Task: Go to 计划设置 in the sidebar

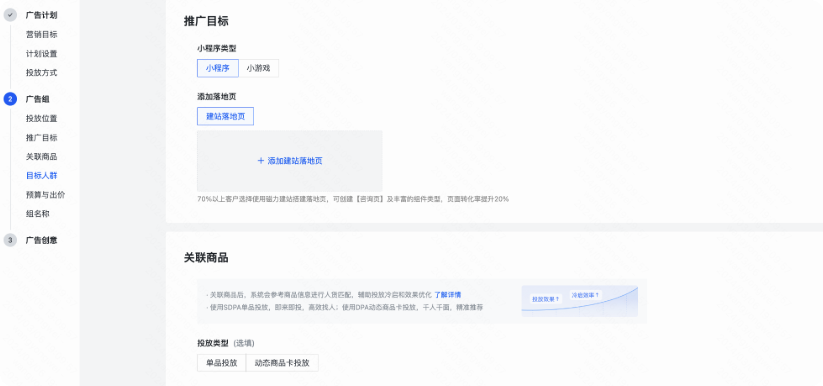Action: (41, 54)
